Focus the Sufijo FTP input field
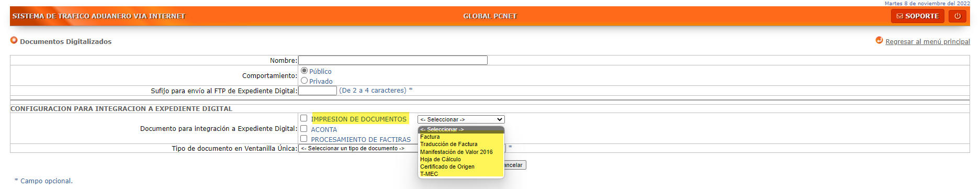This screenshot has height=189, width=980. click(318, 91)
